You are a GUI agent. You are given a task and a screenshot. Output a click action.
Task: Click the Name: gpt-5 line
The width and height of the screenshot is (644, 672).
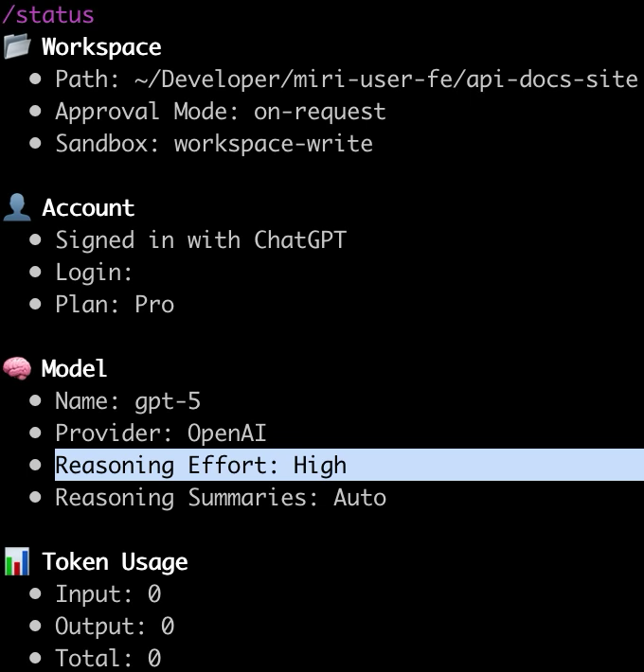tap(128, 401)
